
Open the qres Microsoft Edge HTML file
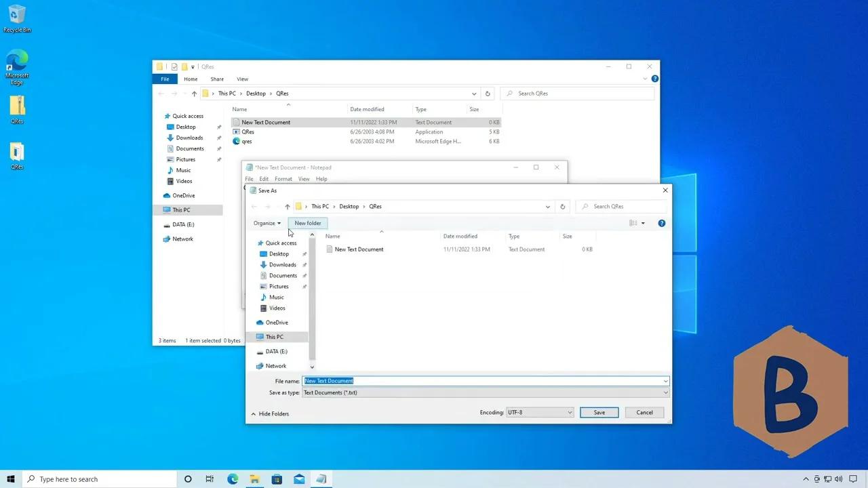pos(246,141)
